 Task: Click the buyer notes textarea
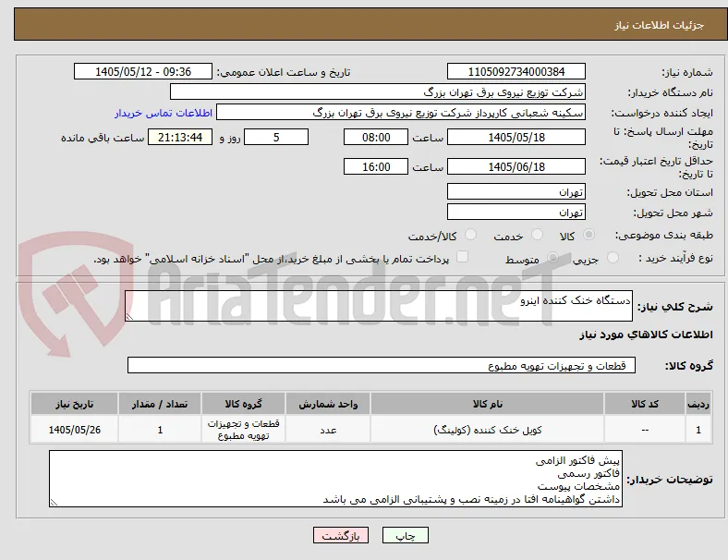click(335, 479)
